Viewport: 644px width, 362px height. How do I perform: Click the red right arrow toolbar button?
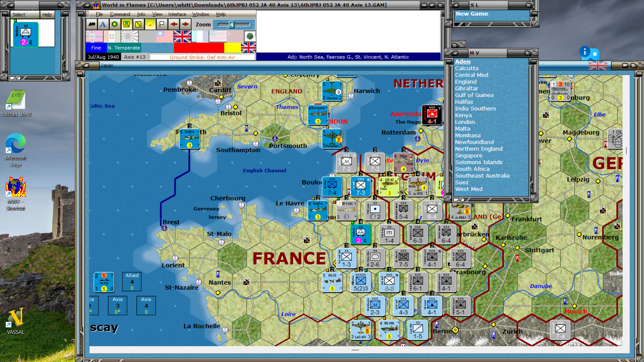pyautogui.click(x=185, y=24)
